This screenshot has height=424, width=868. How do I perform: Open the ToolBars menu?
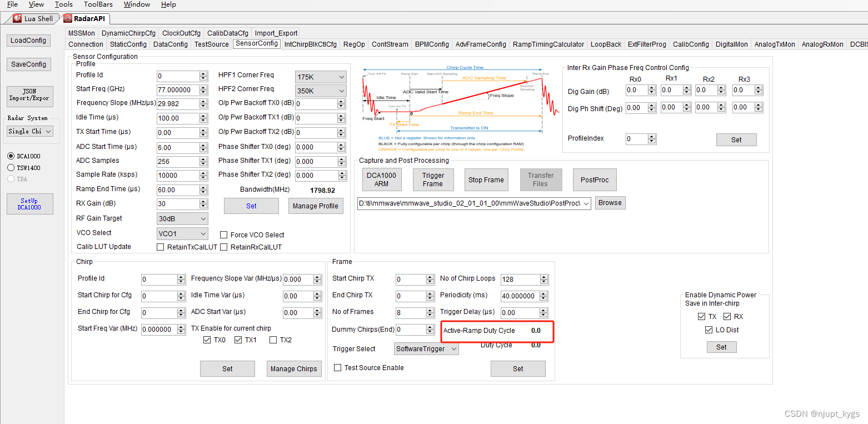98,4
